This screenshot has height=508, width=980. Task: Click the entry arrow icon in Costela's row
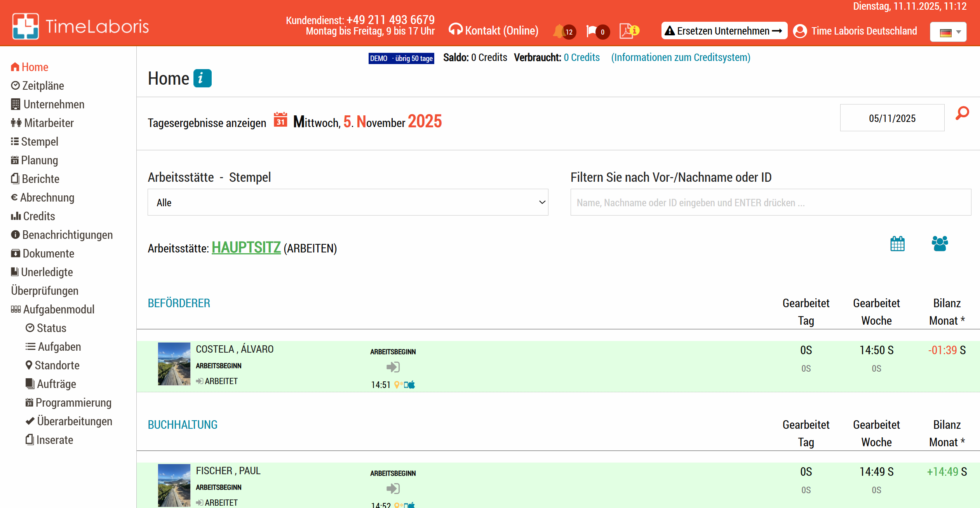[x=393, y=367]
